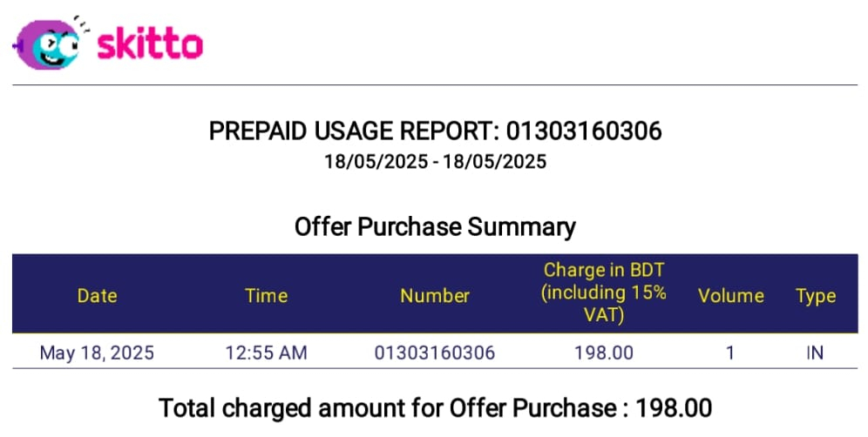Click the pink skitto brand text
Screen dimensions: 868x437
[150, 44]
